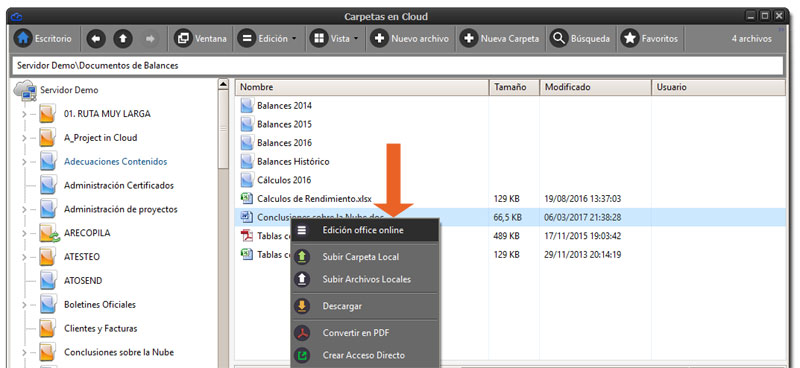Click date 17/11/2015 19:03:42 cell
This screenshot has width=800, height=368.
tap(583, 236)
